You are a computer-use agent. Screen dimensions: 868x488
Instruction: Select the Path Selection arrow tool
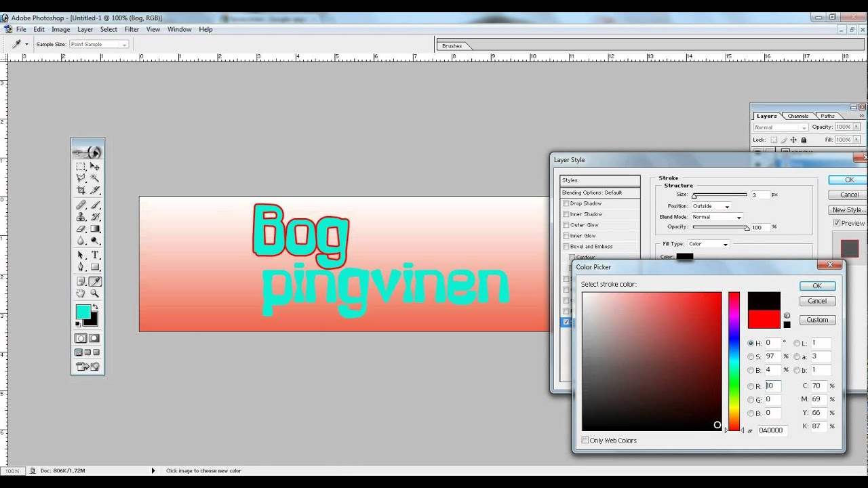(x=81, y=255)
